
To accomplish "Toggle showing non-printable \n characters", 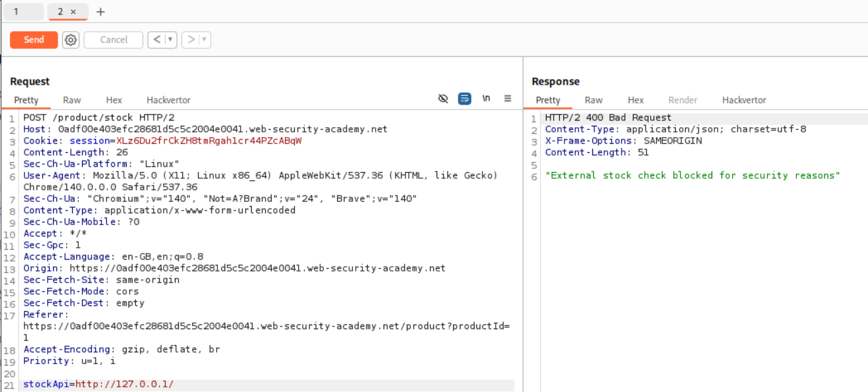I will tap(486, 99).
